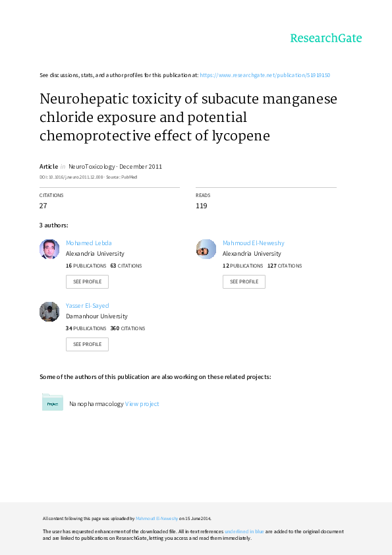This screenshot has height=555, width=392.
Task: Click the NeuroToxicology journal name
Action: click(92, 167)
